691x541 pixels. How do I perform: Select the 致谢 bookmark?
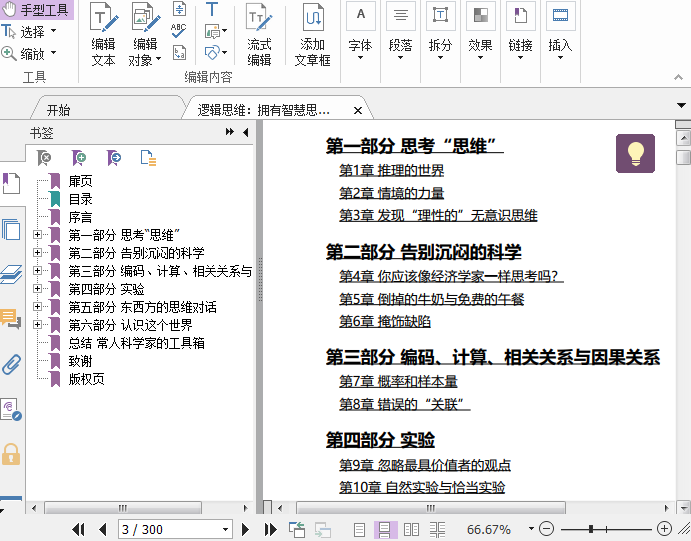[x=80, y=361]
